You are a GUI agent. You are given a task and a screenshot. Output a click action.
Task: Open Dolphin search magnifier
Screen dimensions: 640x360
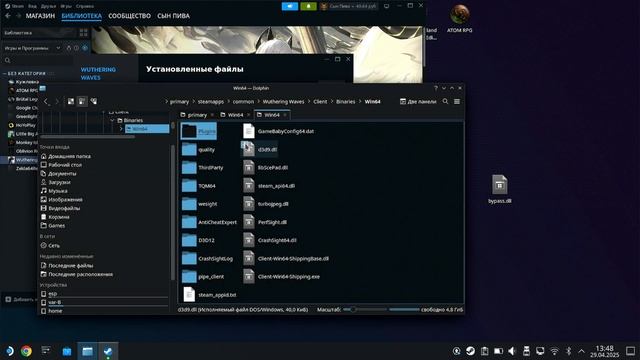[445, 101]
